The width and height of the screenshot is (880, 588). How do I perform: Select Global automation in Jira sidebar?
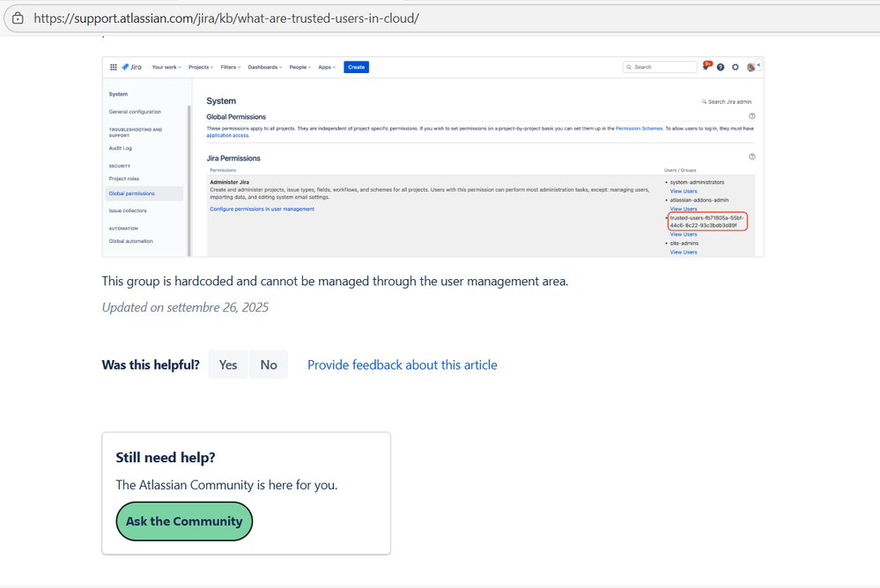pyautogui.click(x=130, y=241)
